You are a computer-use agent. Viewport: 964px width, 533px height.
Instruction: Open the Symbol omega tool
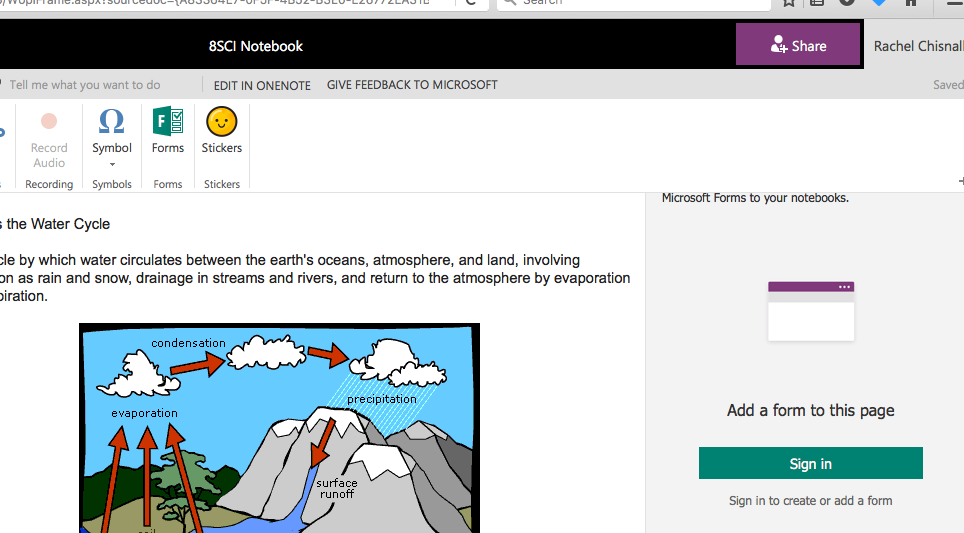111,122
